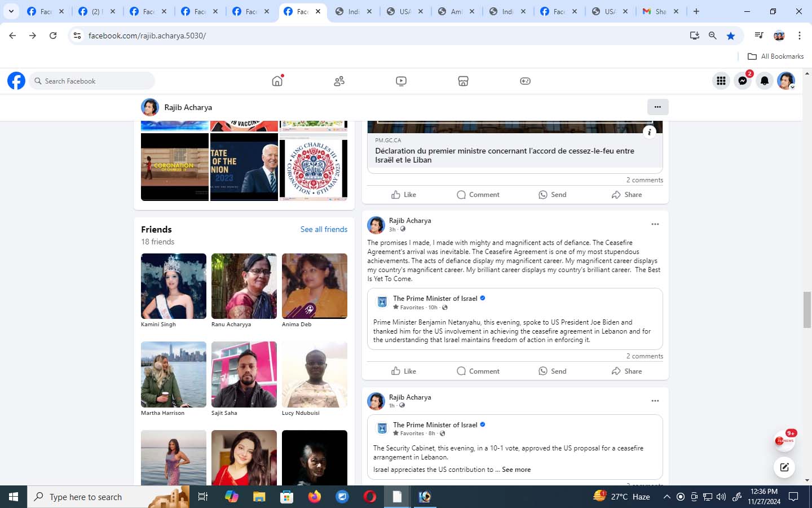The height and width of the screenshot is (508, 812).
Task: Like the ceasefire promises post
Action: (404, 371)
